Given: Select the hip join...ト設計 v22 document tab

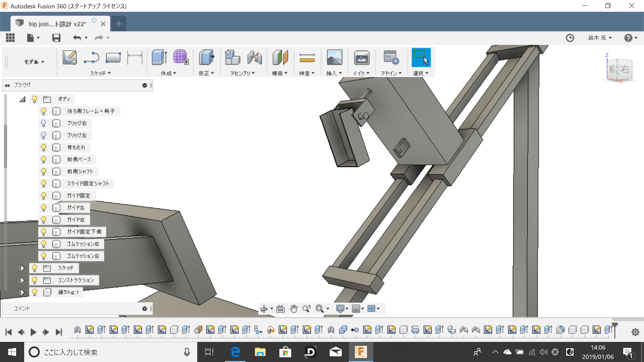Looking at the screenshot, I should (x=57, y=23).
